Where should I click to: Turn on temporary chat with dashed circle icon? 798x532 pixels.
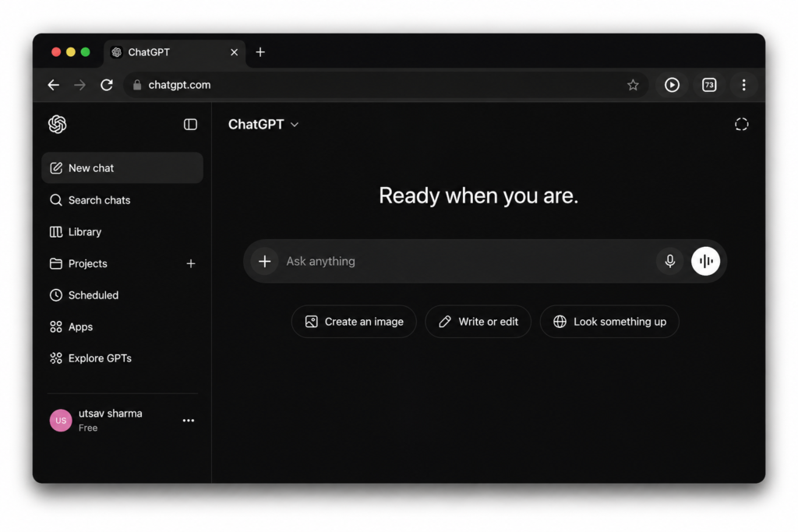point(742,124)
